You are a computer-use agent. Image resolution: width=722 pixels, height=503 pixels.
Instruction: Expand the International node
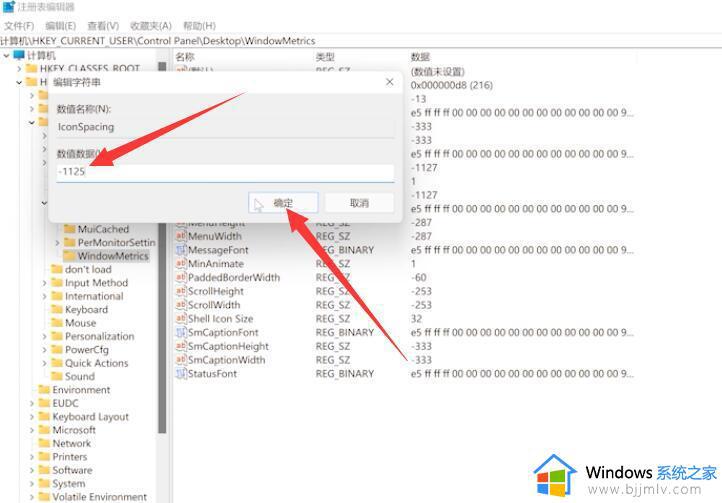click(x=44, y=296)
